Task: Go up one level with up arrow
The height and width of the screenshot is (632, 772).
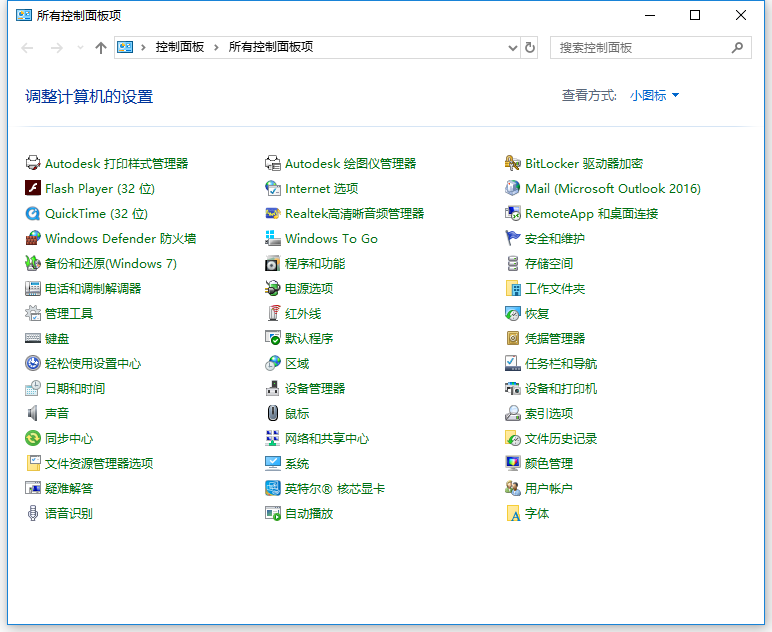Action: click(x=101, y=48)
